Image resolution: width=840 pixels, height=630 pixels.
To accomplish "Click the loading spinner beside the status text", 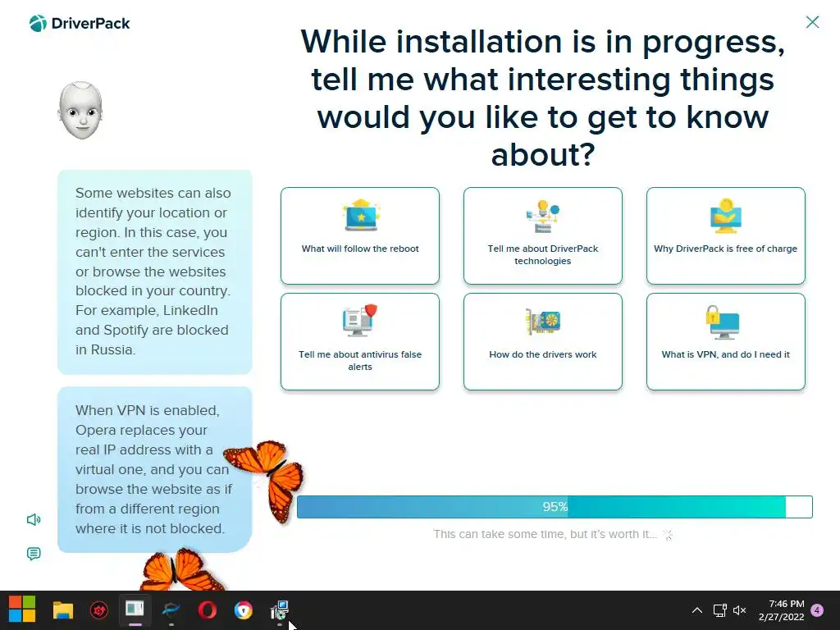I will 668,535.
